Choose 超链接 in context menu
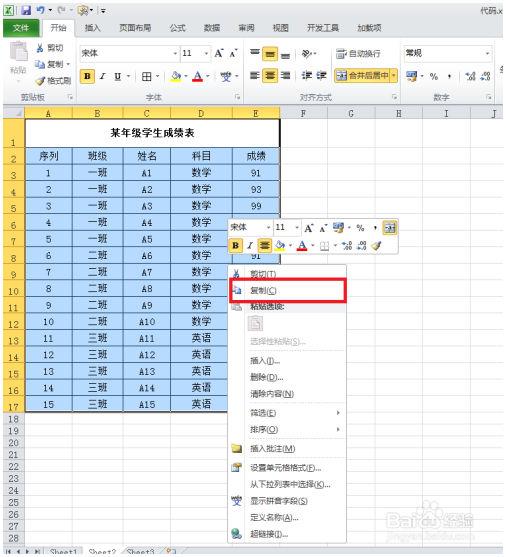506x557 pixels. point(288,534)
